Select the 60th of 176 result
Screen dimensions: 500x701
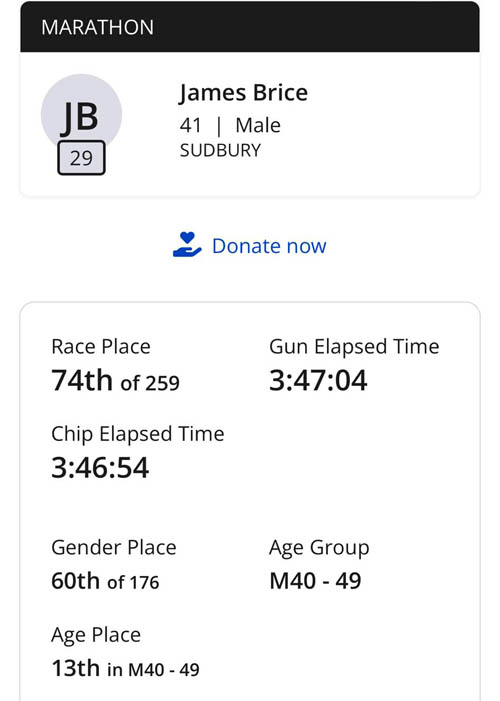point(105,581)
